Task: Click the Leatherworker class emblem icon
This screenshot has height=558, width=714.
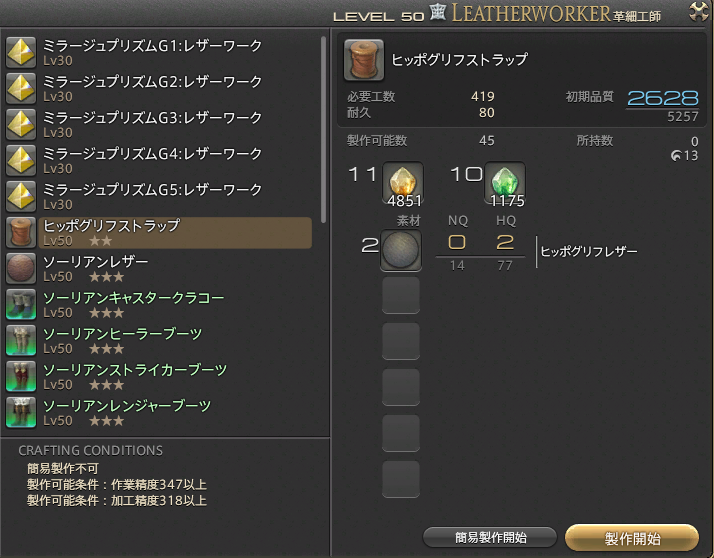Action: tap(438, 12)
